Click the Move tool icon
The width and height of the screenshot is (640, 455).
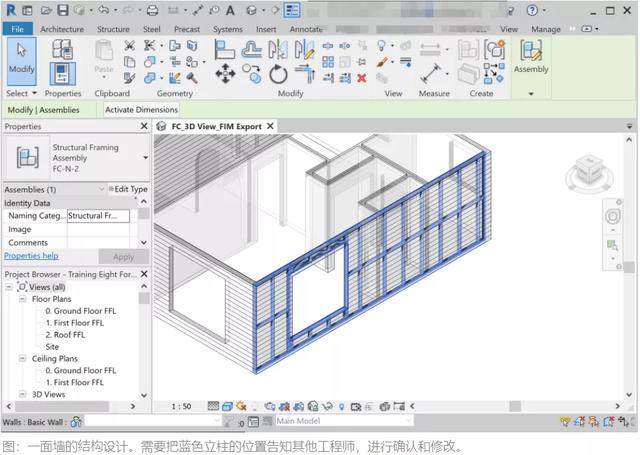[225, 73]
